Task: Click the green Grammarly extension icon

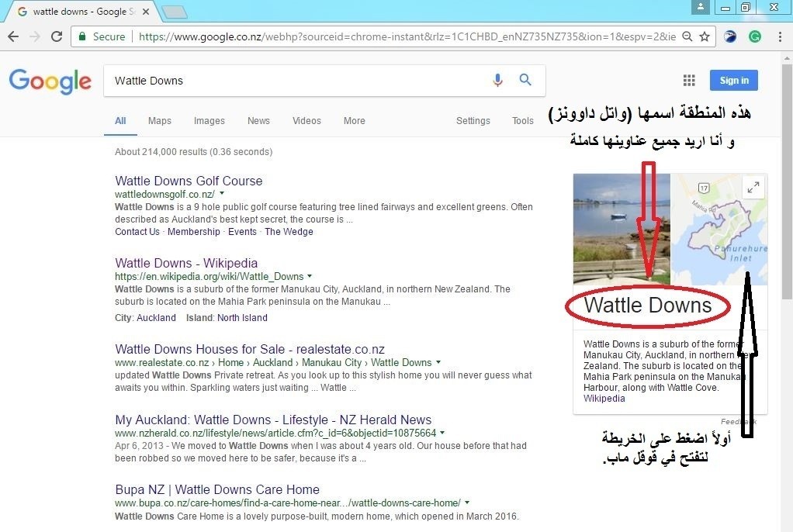Action: tap(754, 36)
